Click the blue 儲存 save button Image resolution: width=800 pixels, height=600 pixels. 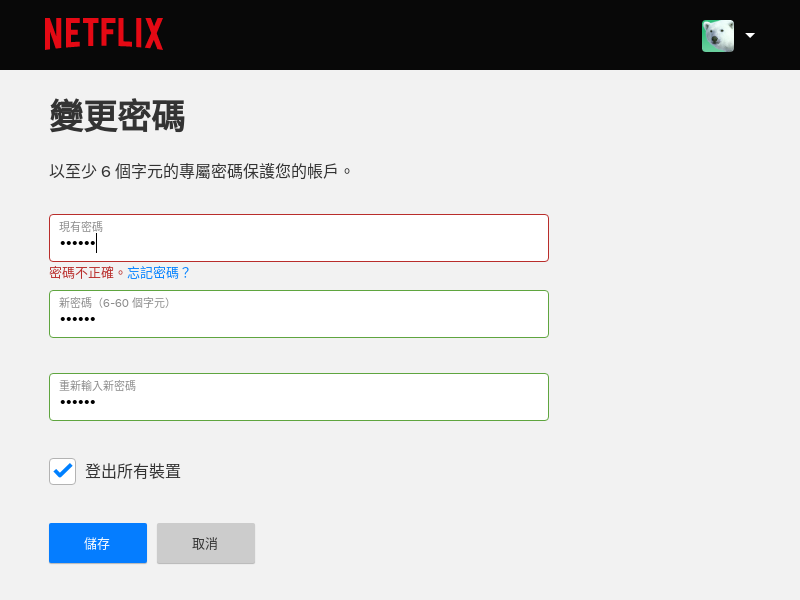(98, 543)
